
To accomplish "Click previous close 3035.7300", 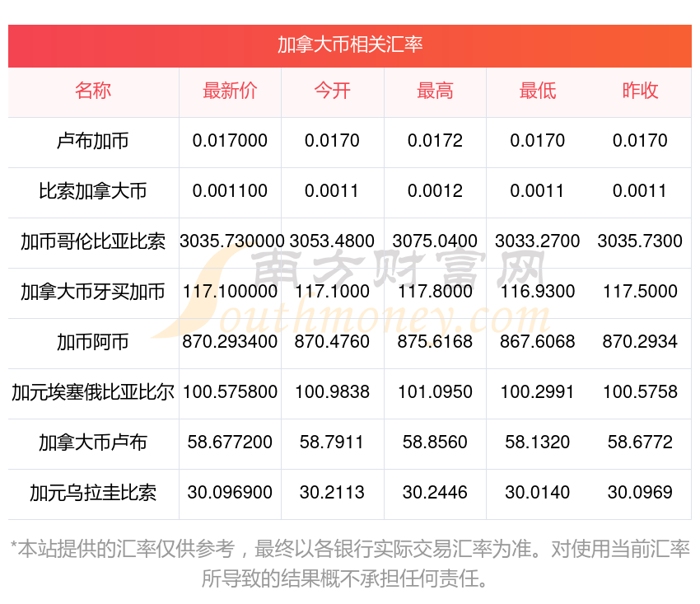I will (640, 241).
